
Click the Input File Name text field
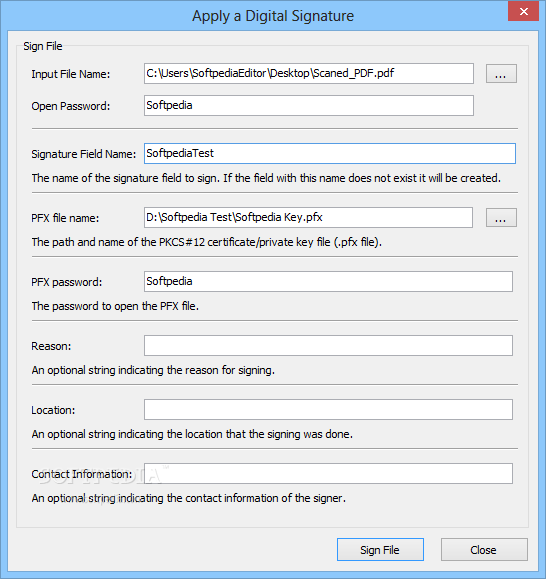point(309,73)
